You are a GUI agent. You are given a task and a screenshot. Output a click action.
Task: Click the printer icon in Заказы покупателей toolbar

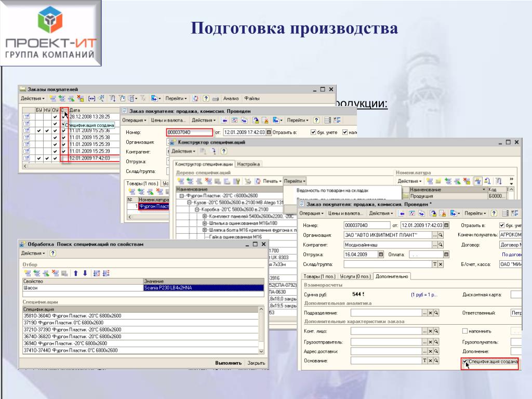pos(215,99)
